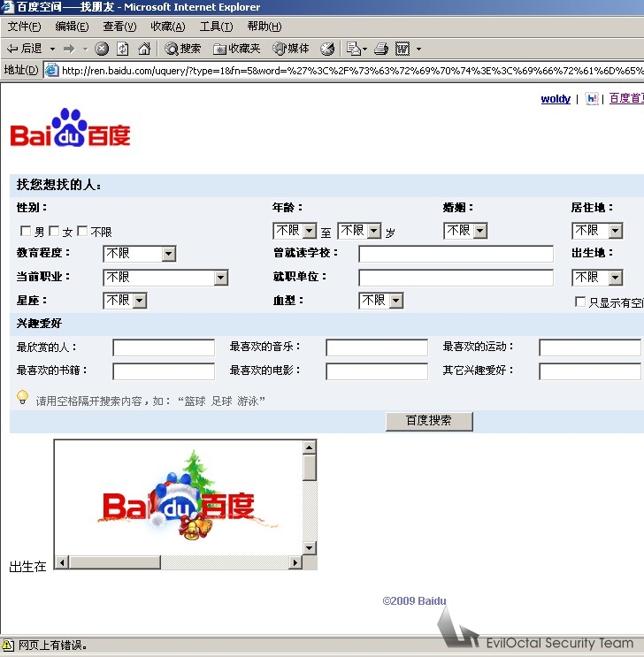Click the 最喜欢的运动 input field
Screen dimensions: 644x657
pos(590,348)
